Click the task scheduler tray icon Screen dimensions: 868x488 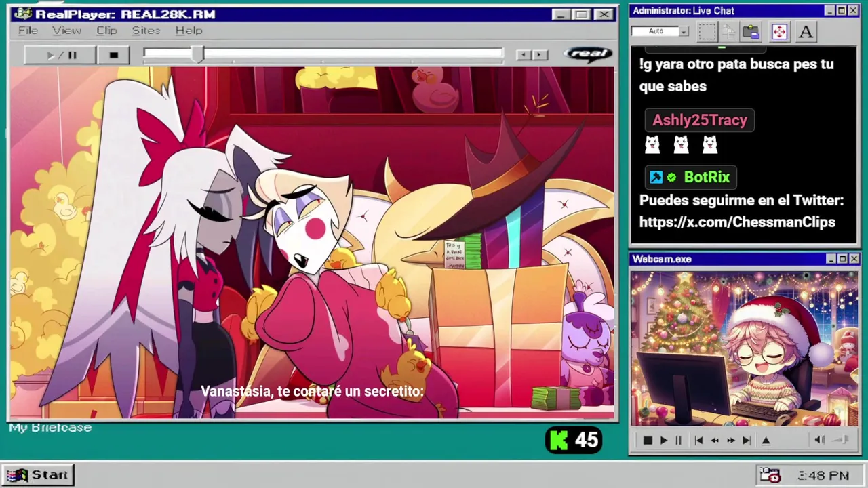click(770, 475)
